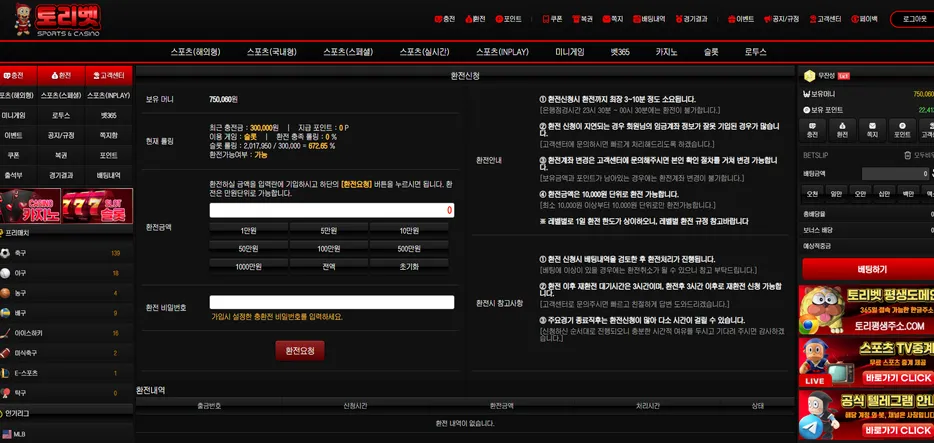Screen dimensions: 934x443
Task: Click the 초기화 reset button
Action: (409, 267)
